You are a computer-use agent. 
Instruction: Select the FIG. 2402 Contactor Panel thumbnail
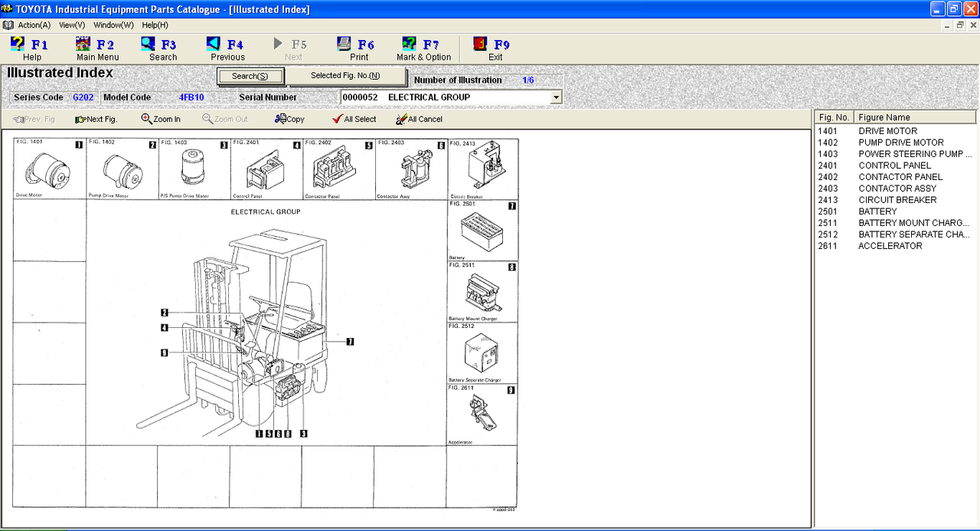click(x=338, y=169)
